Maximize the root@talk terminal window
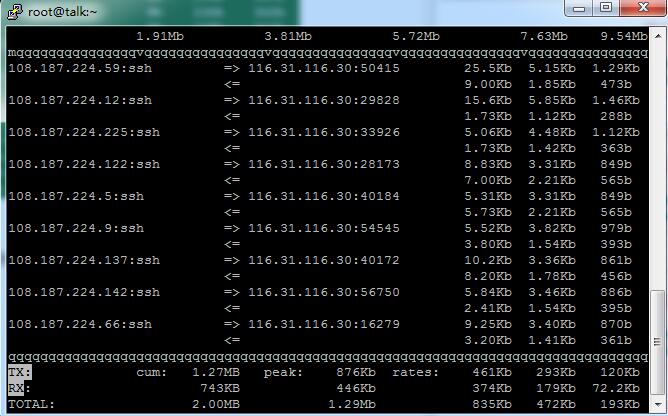 pos(605,9)
